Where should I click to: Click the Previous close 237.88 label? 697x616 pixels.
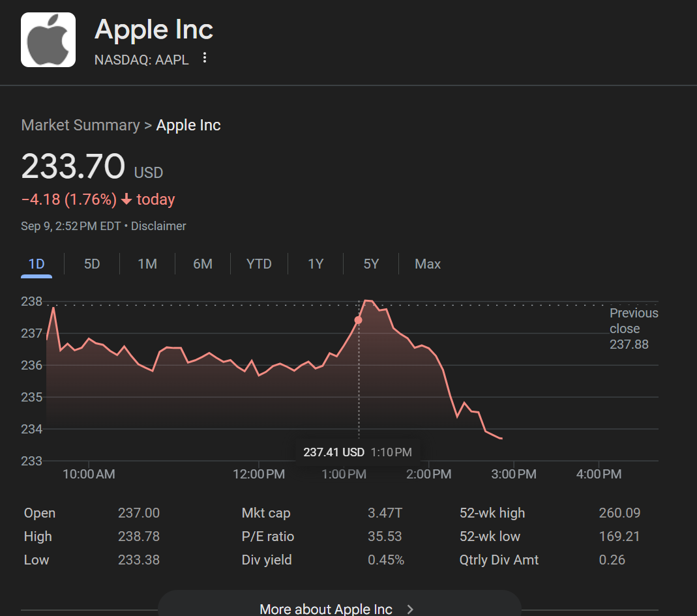point(634,329)
